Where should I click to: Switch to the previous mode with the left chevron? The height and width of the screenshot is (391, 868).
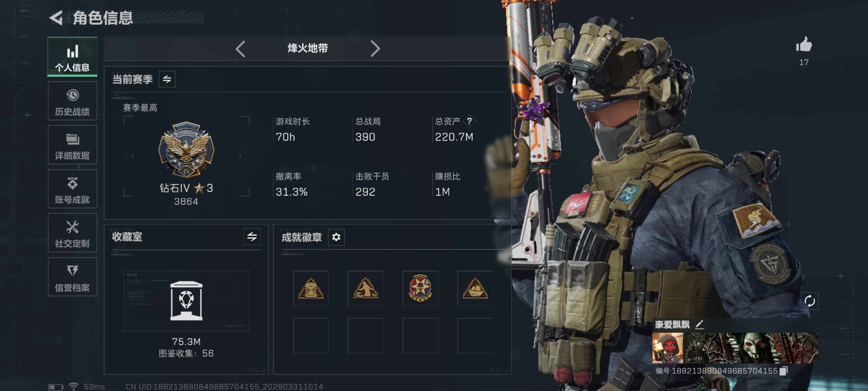(240, 49)
